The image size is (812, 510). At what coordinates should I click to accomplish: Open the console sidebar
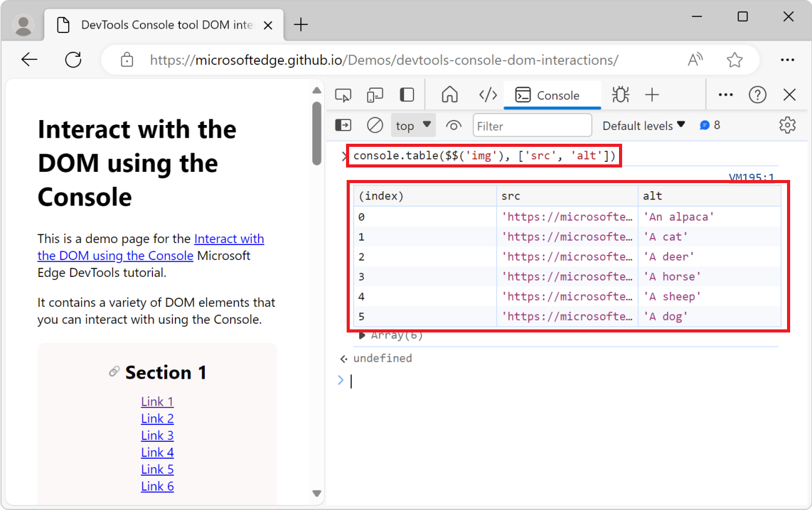pos(343,125)
